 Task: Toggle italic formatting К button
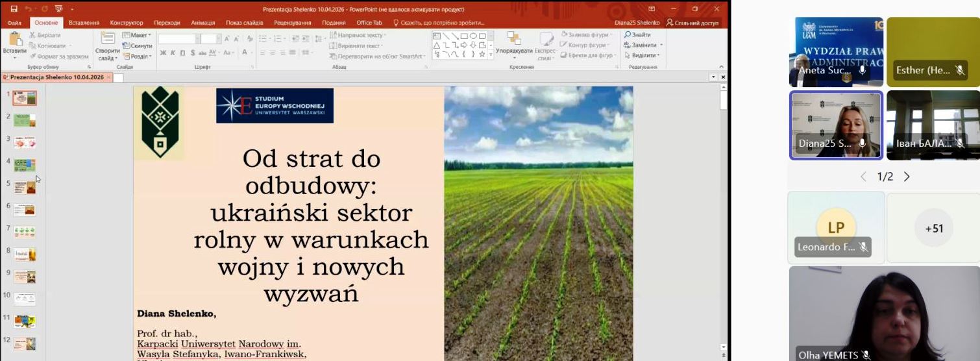tap(173, 53)
